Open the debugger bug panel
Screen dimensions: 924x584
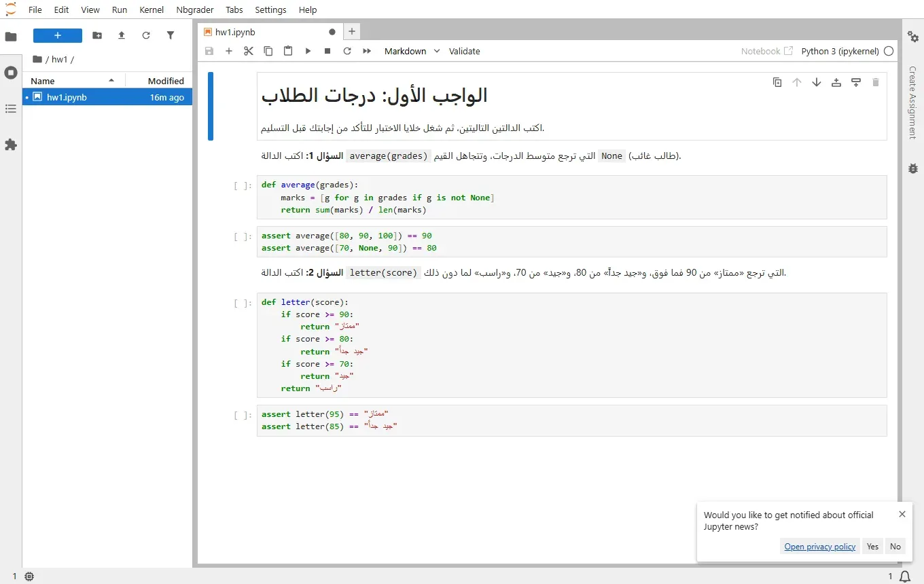pos(913,168)
